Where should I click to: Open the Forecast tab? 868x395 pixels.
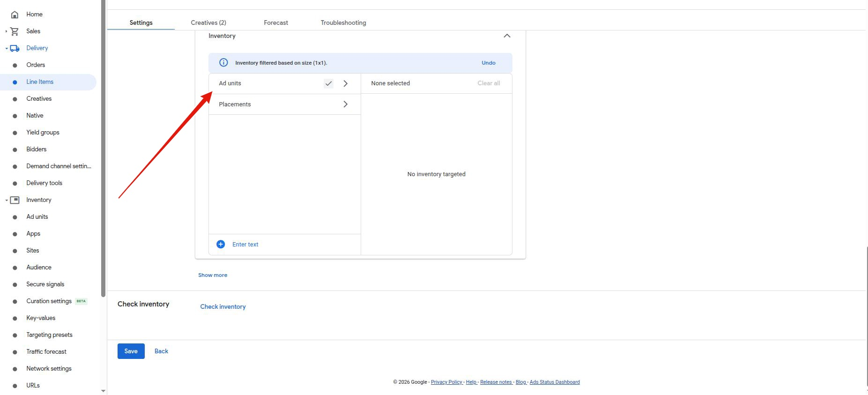click(276, 22)
